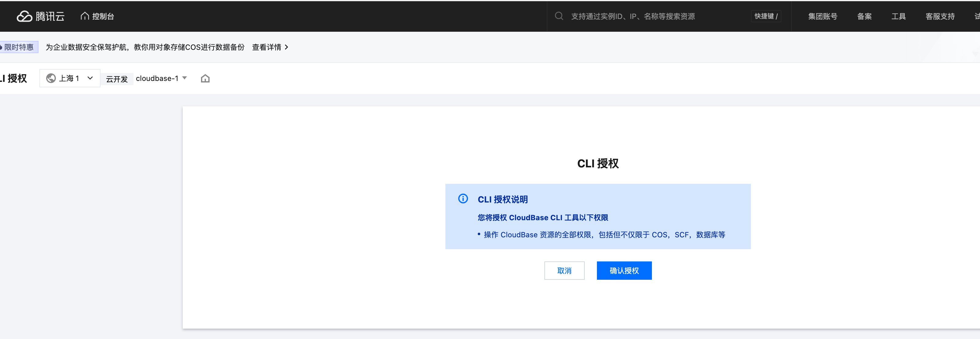Open the 工具 menu
Screen dimensions: 980x339
coord(898,16)
